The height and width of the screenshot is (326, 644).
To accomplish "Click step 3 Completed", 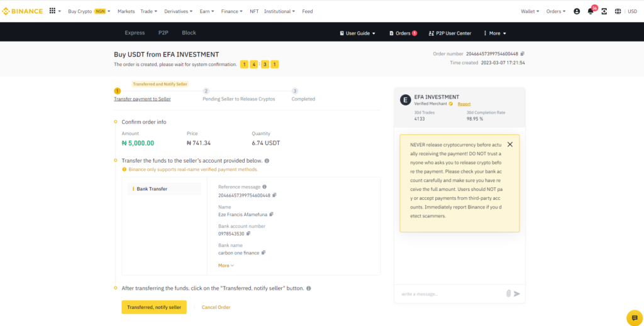I will [x=303, y=99].
